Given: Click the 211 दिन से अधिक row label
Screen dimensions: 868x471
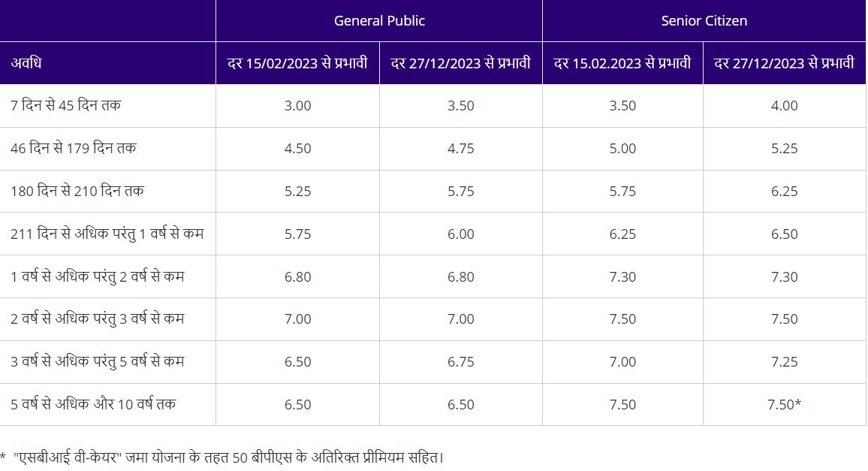Looking at the screenshot, I should (107, 234).
